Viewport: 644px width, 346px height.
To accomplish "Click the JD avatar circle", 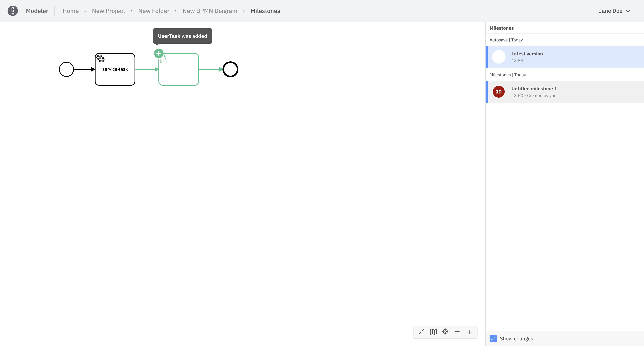I will point(499,92).
